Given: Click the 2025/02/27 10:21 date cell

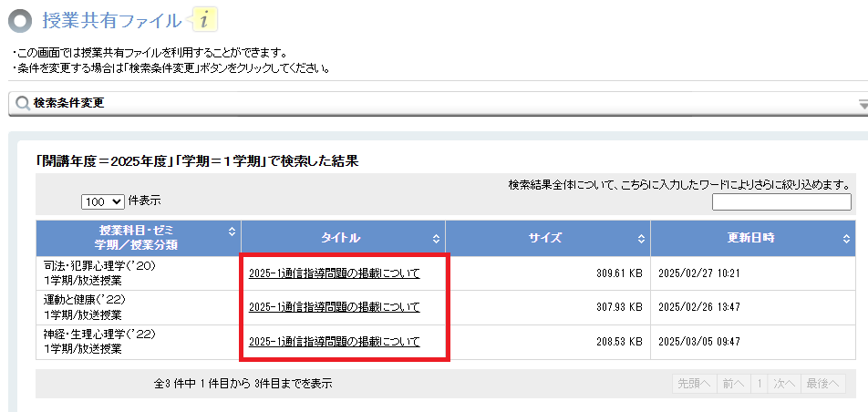Looking at the screenshot, I should 753,273.
